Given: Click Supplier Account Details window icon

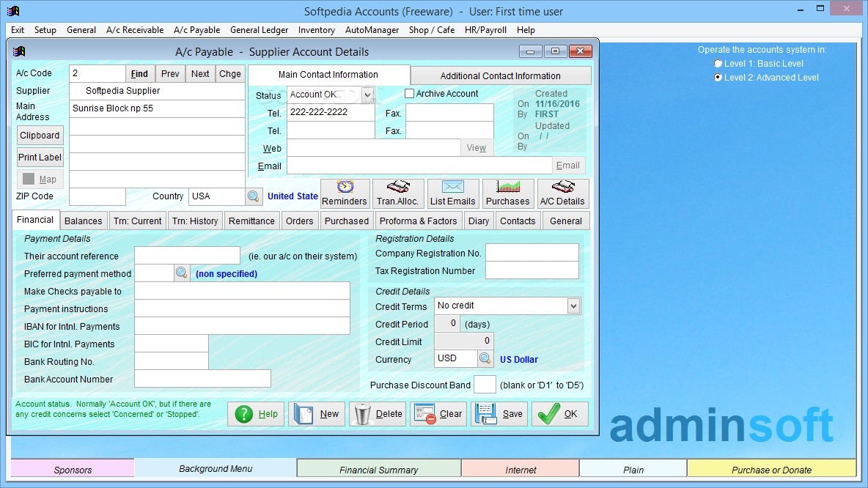Looking at the screenshot, I should (19, 51).
